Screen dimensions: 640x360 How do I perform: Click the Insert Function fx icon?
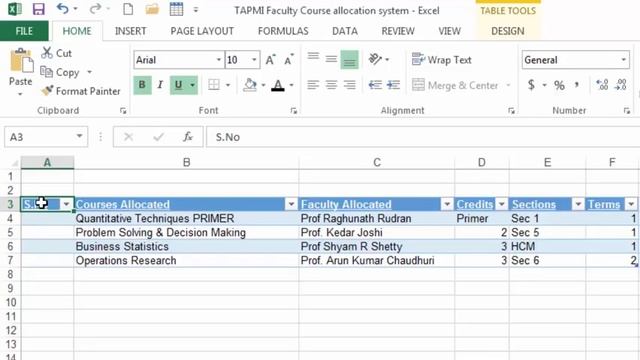188,137
